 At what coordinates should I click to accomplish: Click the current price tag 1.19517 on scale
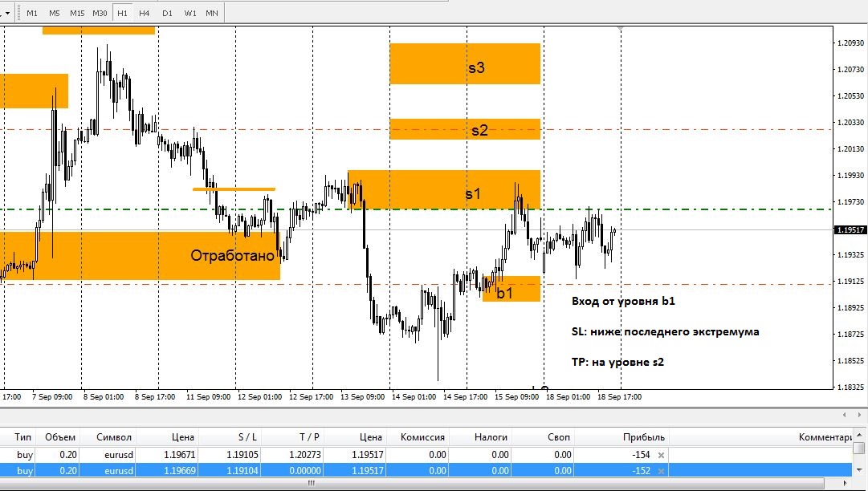850,229
